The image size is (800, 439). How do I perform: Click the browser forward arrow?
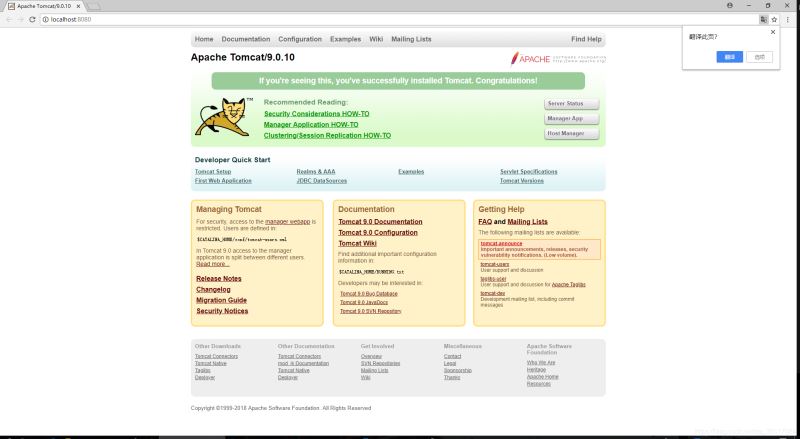click(x=20, y=19)
